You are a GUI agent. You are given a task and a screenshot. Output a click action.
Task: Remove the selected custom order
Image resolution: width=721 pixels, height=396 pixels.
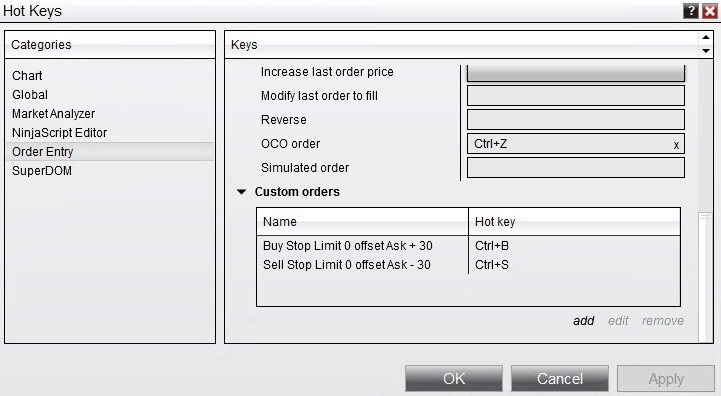pyautogui.click(x=663, y=321)
